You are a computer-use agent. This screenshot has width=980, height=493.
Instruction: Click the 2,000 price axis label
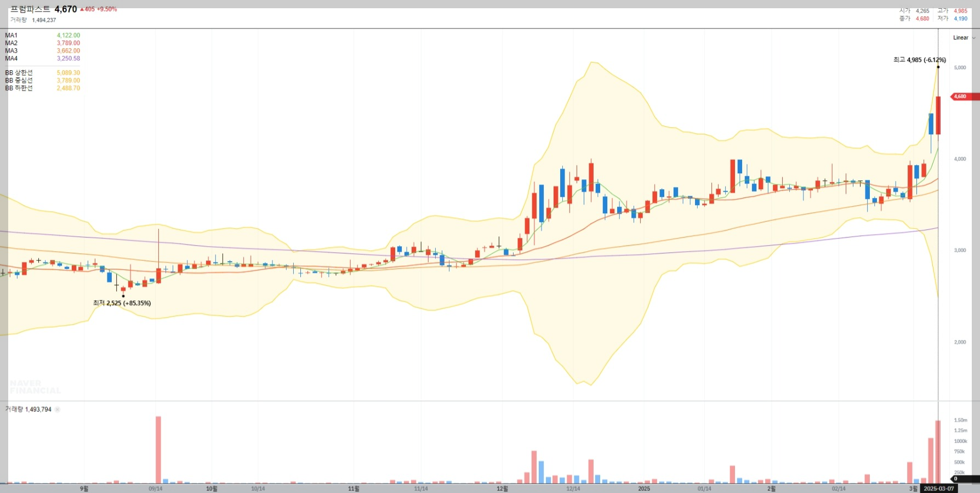[x=960, y=342]
